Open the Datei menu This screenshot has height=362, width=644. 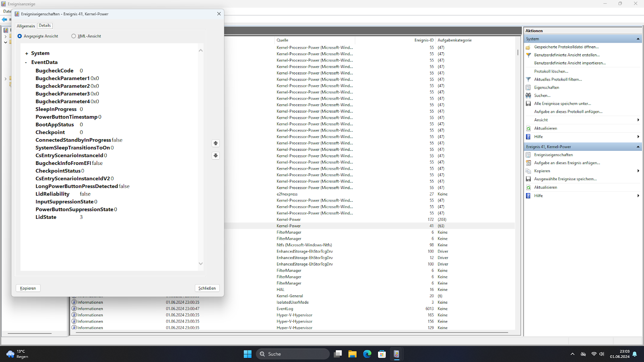coord(7,11)
